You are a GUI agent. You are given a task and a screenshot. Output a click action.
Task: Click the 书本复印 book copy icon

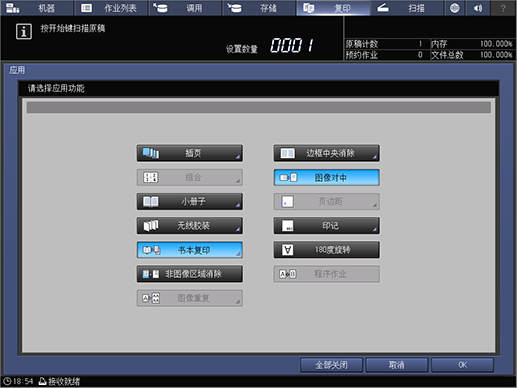click(x=151, y=250)
